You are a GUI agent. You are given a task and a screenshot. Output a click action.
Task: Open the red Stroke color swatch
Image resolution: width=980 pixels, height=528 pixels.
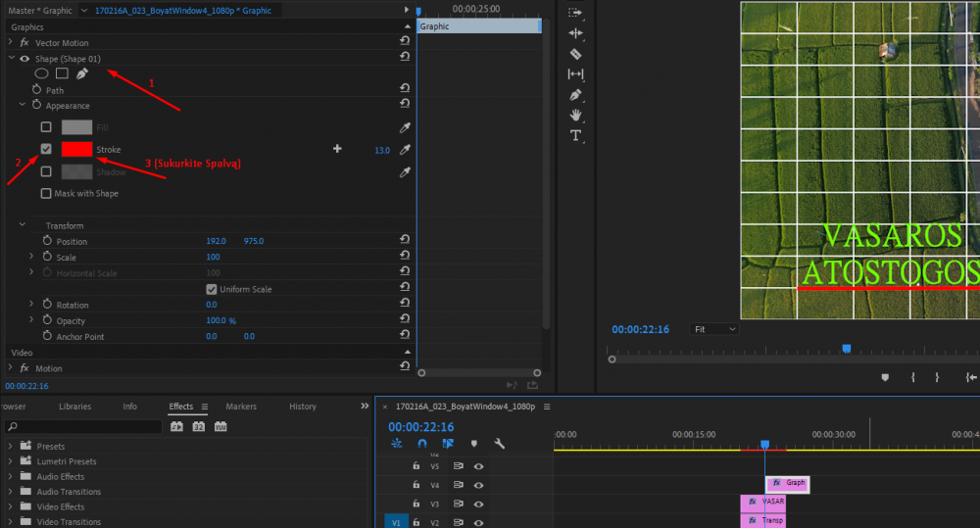click(77, 150)
